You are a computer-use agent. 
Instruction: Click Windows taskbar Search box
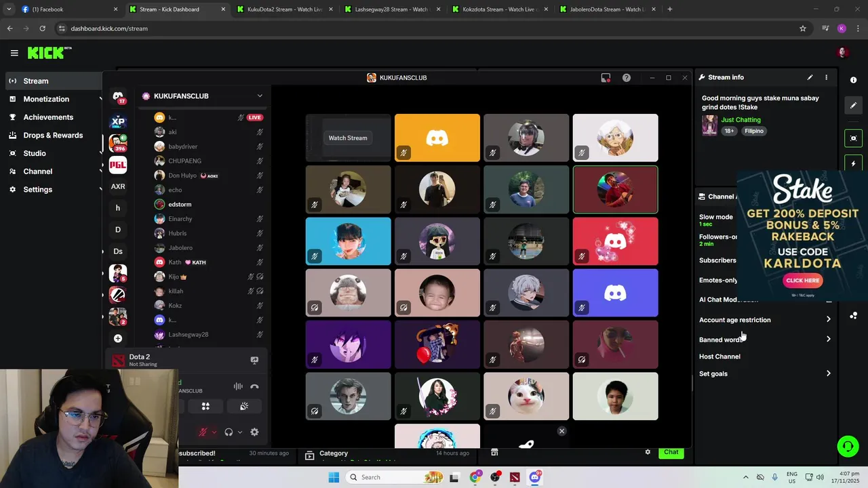pyautogui.click(x=395, y=477)
